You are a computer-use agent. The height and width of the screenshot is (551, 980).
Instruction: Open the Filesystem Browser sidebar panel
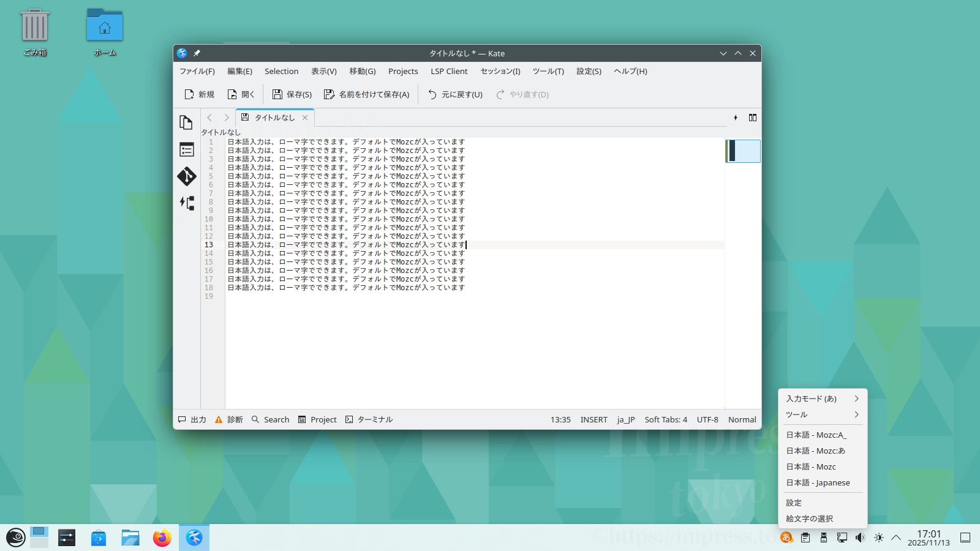[x=186, y=149]
